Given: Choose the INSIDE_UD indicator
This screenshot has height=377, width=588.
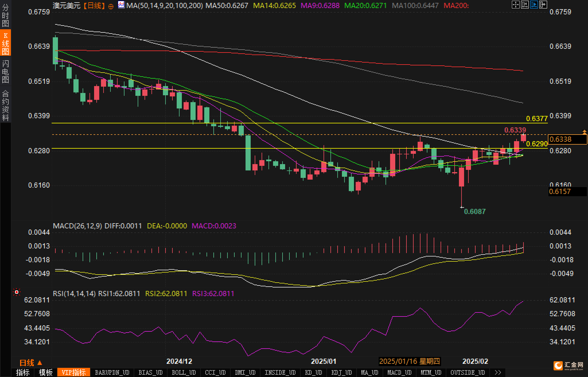Looking at the screenshot, I should (x=280, y=372).
